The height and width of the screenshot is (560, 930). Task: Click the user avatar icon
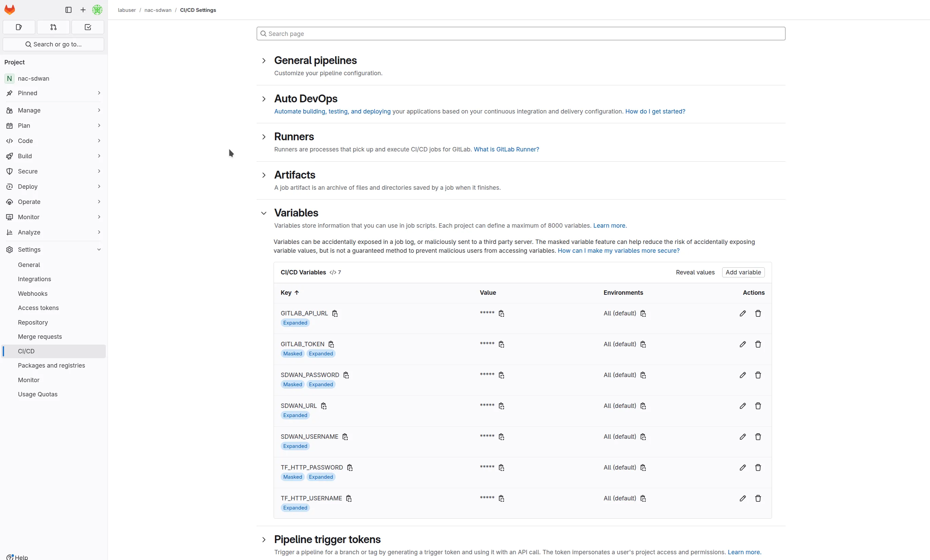coord(97,10)
